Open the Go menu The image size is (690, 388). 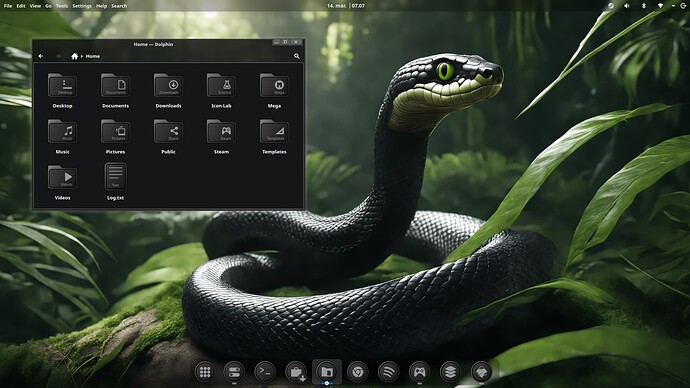48,6
